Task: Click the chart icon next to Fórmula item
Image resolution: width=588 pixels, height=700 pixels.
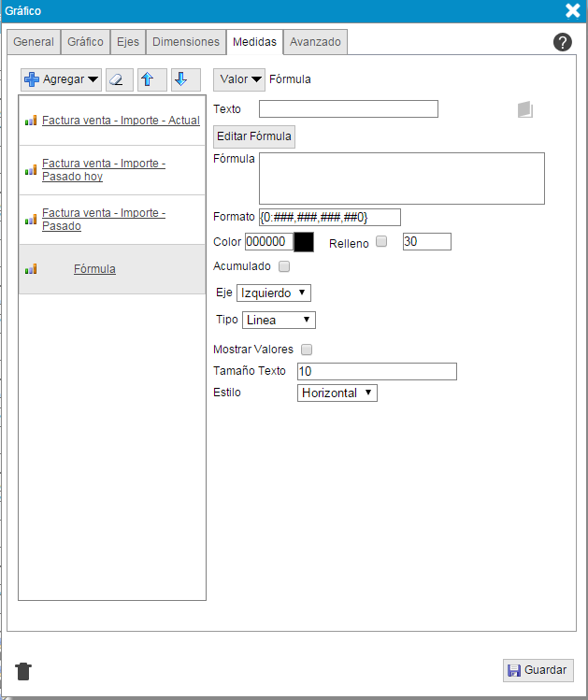Action: tap(31, 269)
